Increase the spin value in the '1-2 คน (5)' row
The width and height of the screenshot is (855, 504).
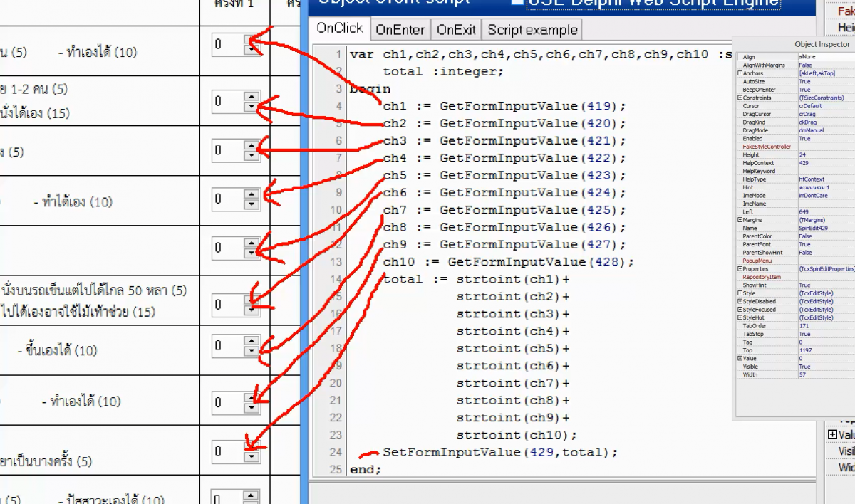(x=252, y=95)
